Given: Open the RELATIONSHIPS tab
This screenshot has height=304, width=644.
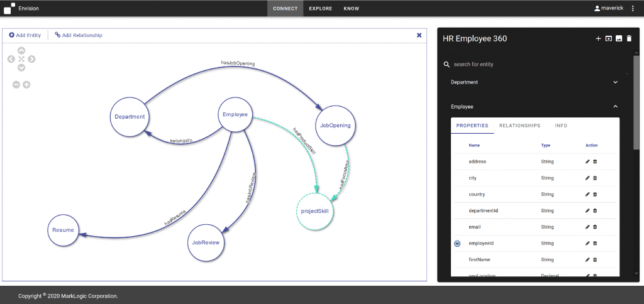Looking at the screenshot, I should click(x=519, y=126).
